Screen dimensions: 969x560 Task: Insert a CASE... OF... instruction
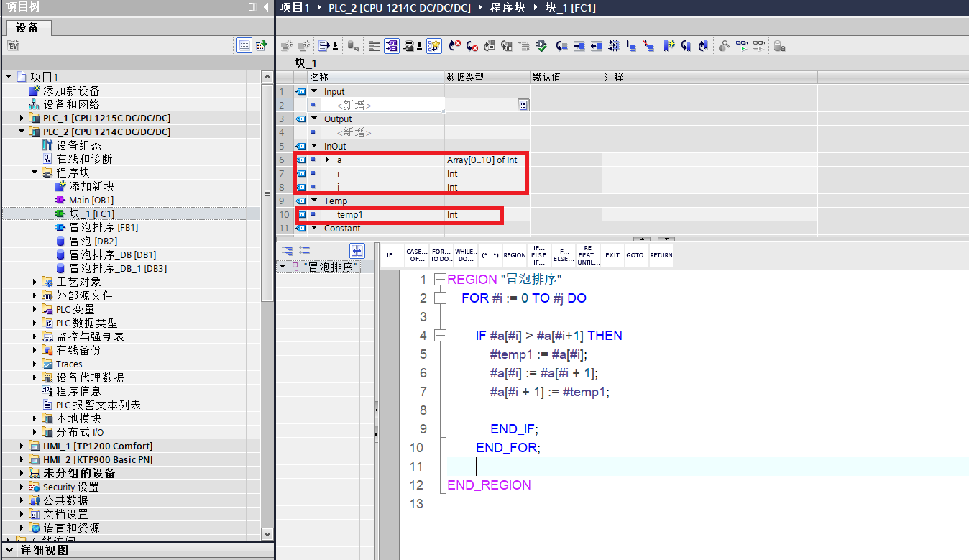tap(416, 255)
